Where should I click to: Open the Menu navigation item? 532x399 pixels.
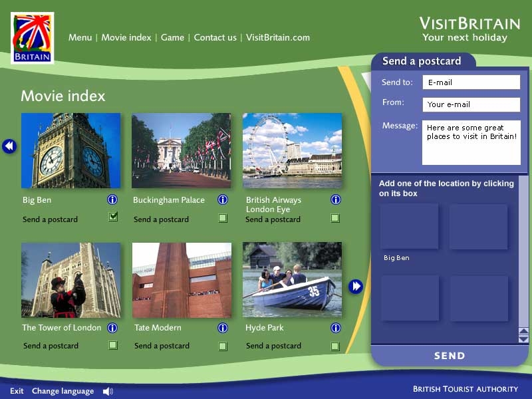(80, 37)
